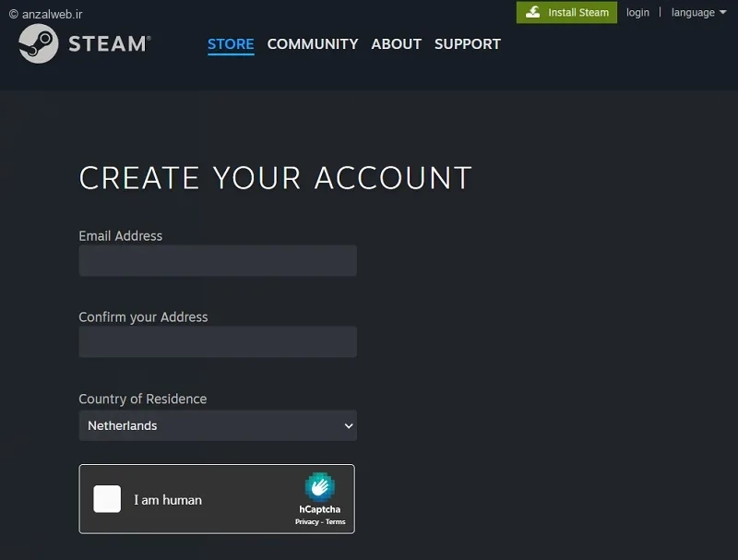Open the hCaptcha Privacy link
738x560 pixels.
(x=307, y=521)
